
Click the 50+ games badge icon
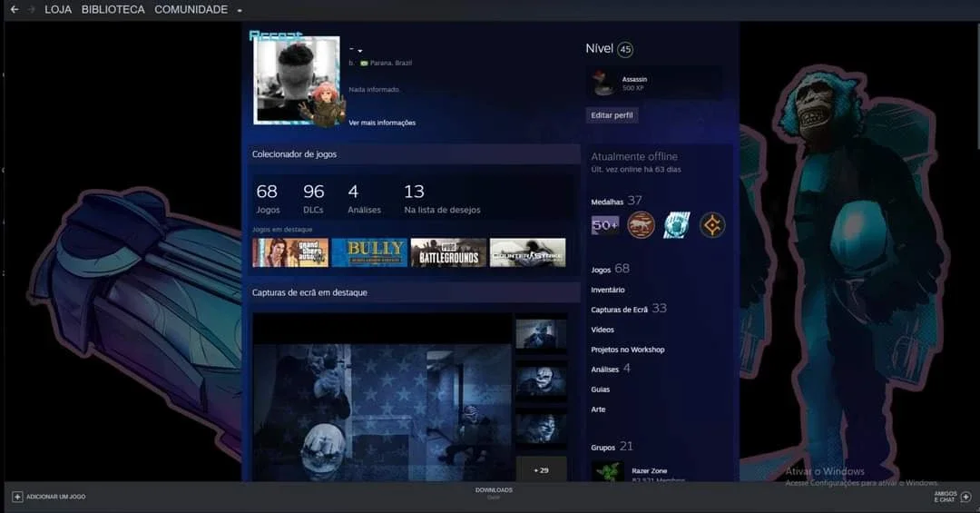click(605, 225)
